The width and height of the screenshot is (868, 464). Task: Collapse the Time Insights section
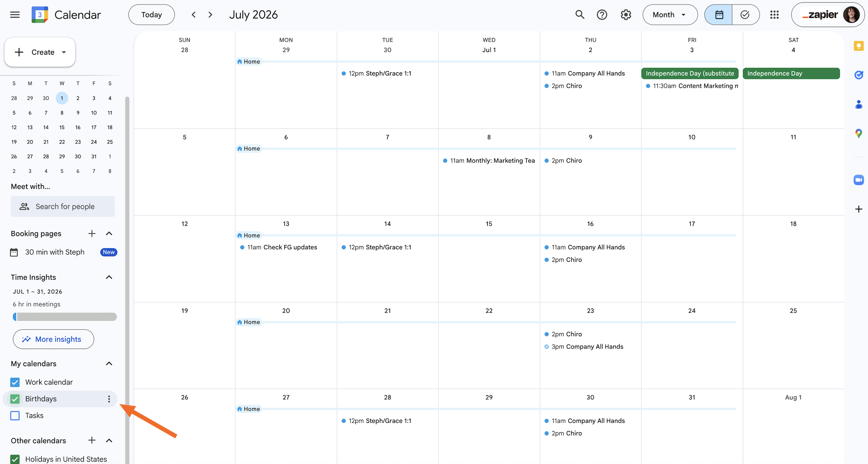pos(108,277)
